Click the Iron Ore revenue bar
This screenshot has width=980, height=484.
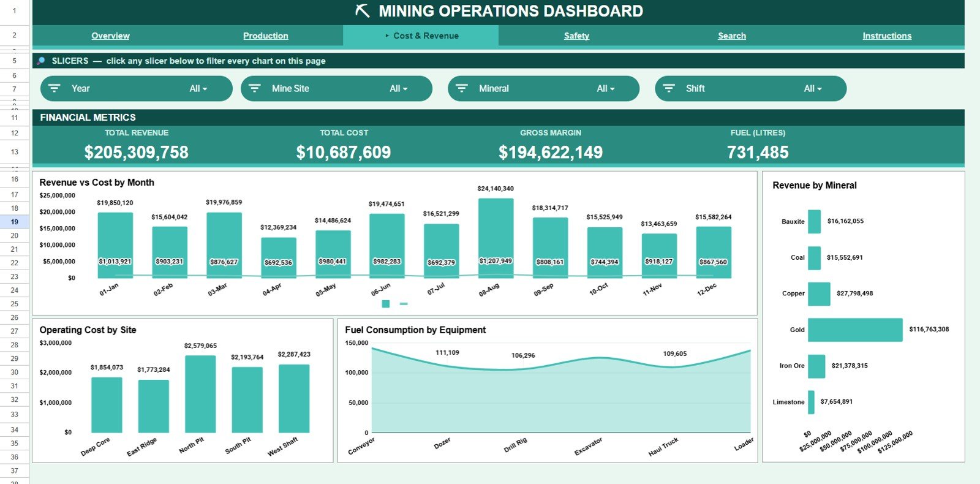(816, 366)
